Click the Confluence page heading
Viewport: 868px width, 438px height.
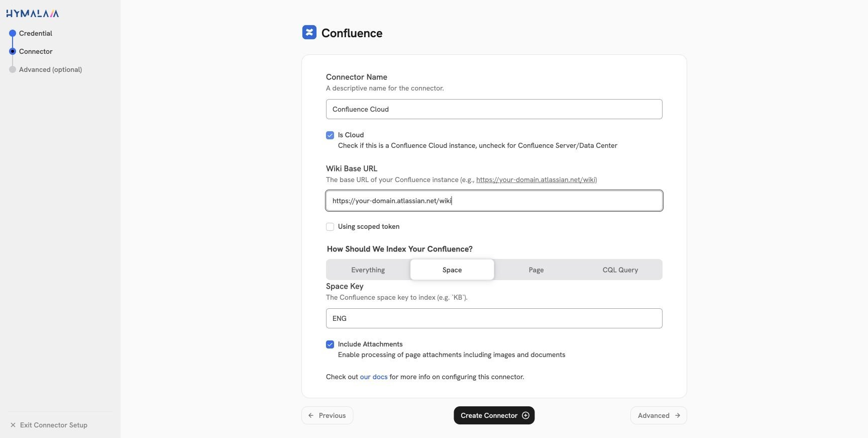click(352, 33)
